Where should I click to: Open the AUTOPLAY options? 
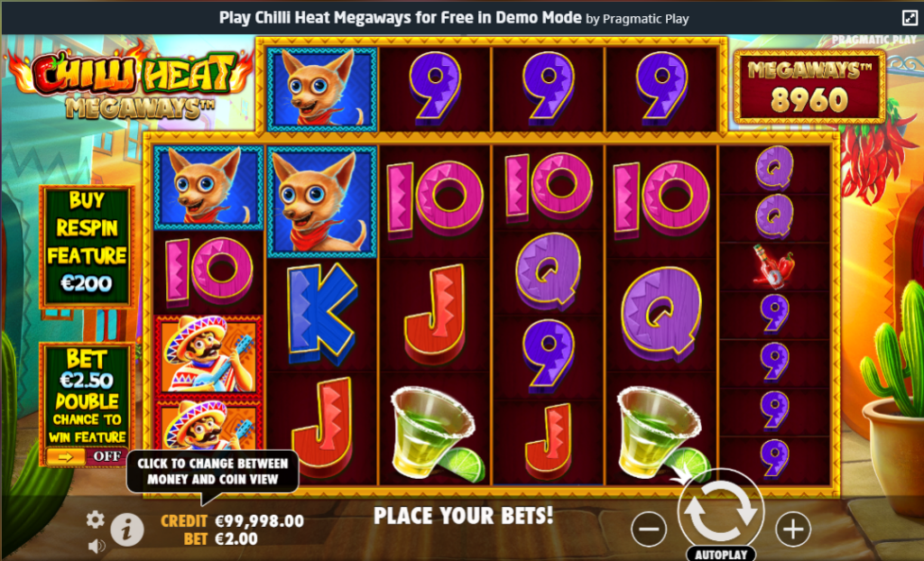click(721, 554)
